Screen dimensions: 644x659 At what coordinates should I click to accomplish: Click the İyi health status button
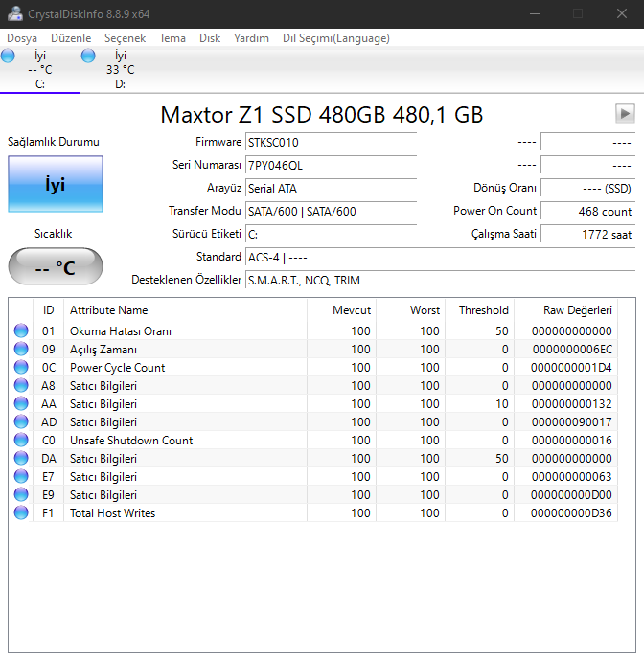pyautogui.click(x=55, y=184)
